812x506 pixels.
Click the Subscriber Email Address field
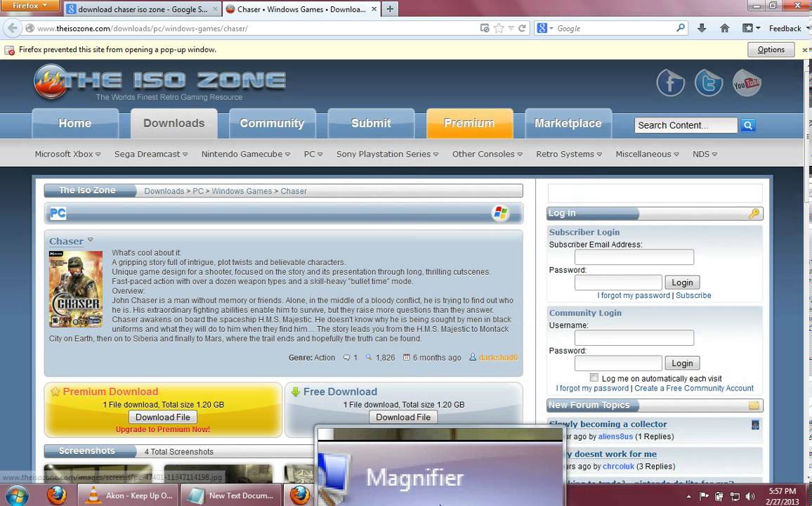634,257
